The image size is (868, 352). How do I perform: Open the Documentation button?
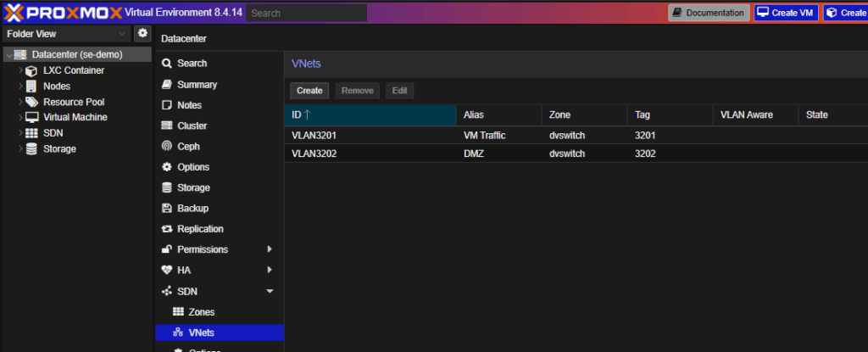click(709, 13)
